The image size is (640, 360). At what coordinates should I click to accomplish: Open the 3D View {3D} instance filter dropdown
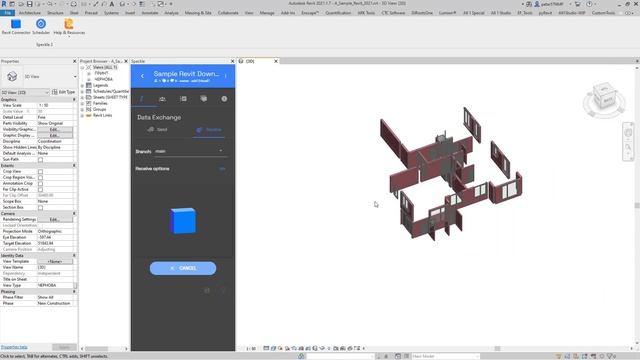[x=25, y=92]
